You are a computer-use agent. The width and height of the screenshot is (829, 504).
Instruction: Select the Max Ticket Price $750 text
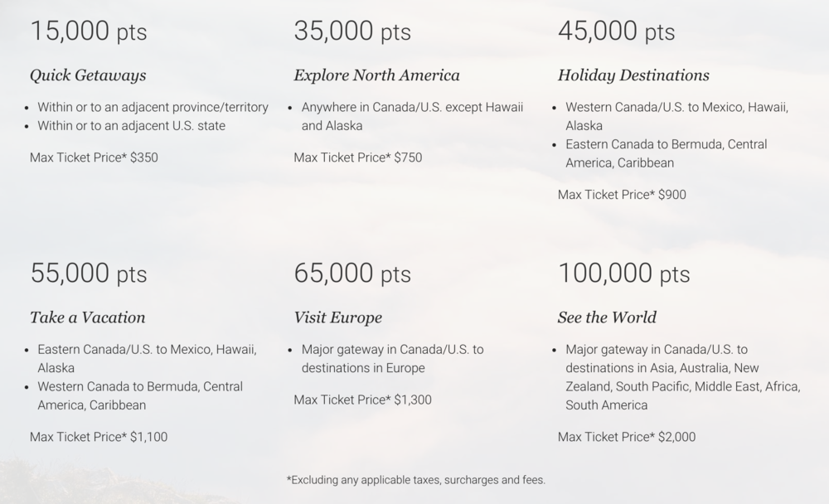tap(357, 157)
